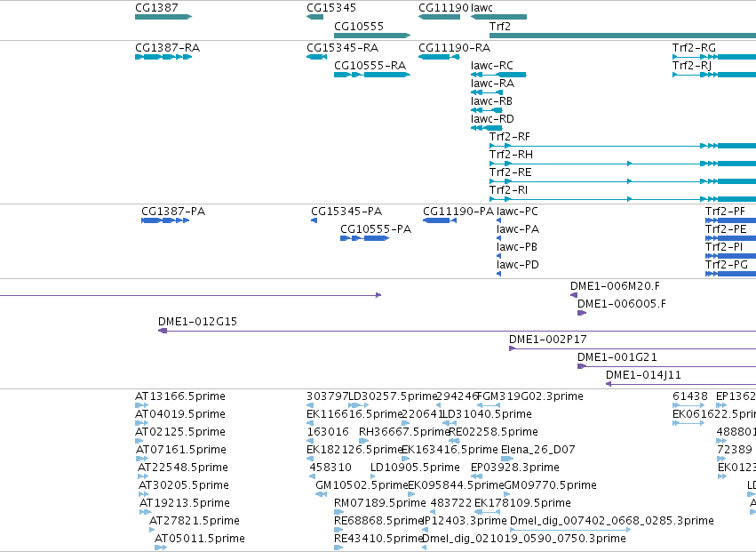756x552 pixels.
Task: Click the AT02125.5prime EST label
Action: tap(180, 432)
